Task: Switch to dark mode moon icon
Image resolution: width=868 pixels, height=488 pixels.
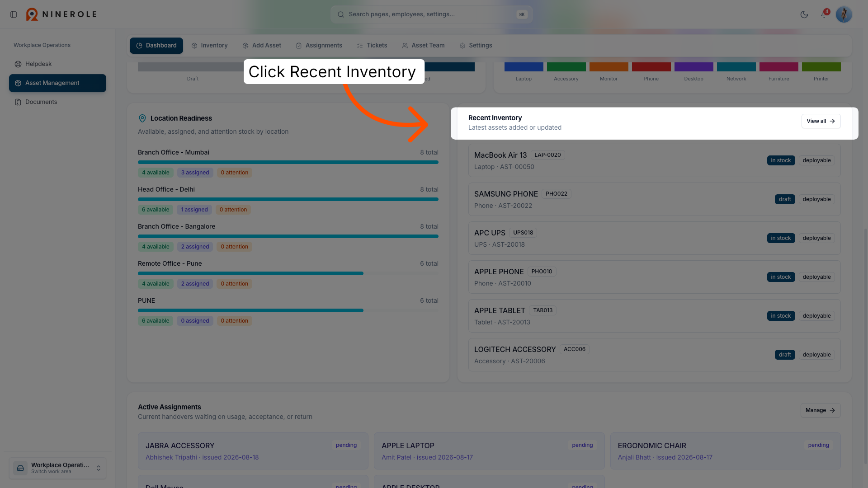Action: pyautogui.click(x=804, y=14)
